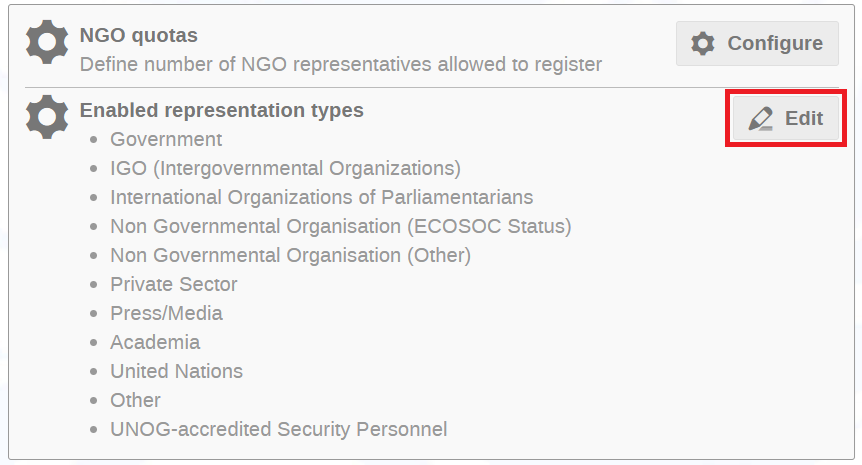Viewport: 862px width, 465px height.
Task: Click the Enabled representation types gear icon
Action: click(47, 117)
